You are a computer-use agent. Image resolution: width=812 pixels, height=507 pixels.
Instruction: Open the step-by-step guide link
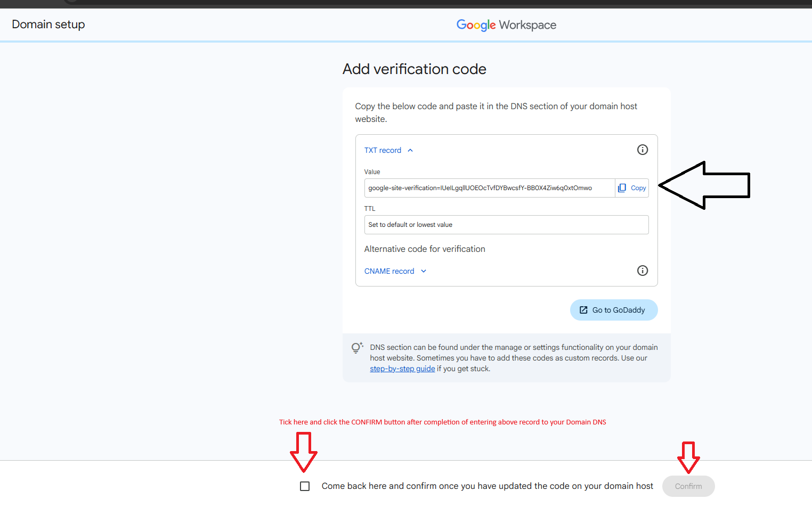click(402, 369)
